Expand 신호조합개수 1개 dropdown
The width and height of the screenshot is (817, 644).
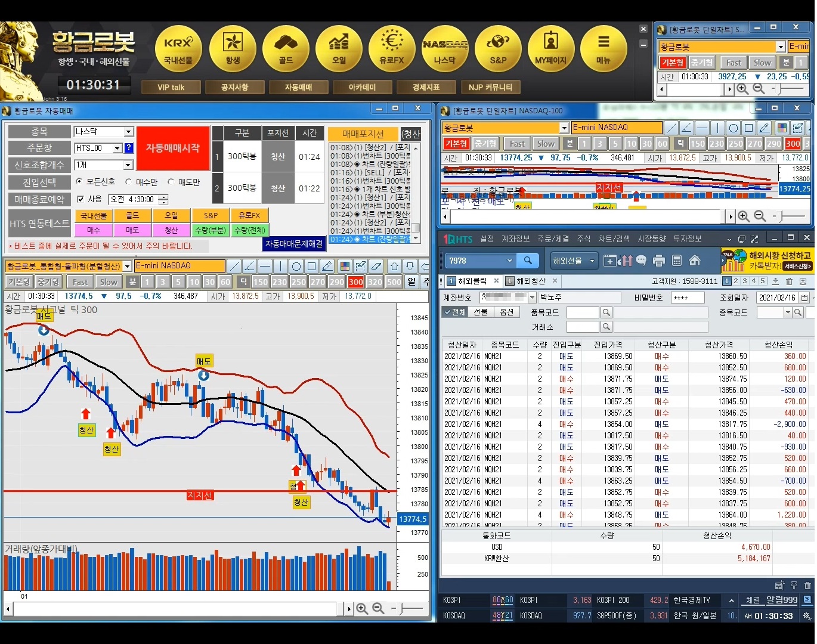128,165
